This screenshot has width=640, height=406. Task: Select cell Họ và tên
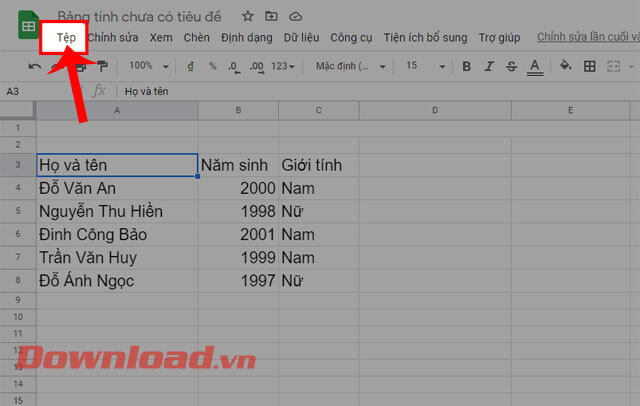point(117,165)
